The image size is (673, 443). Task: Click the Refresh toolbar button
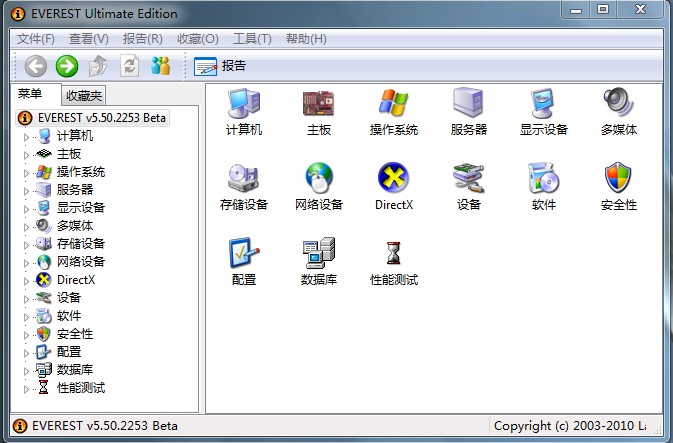(x=130, y=66)
